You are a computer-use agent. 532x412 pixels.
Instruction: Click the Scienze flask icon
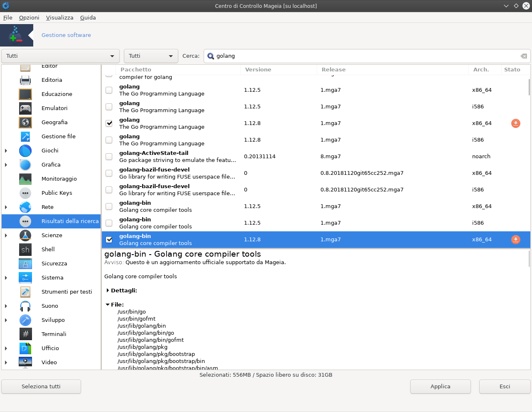pos(25,235)
